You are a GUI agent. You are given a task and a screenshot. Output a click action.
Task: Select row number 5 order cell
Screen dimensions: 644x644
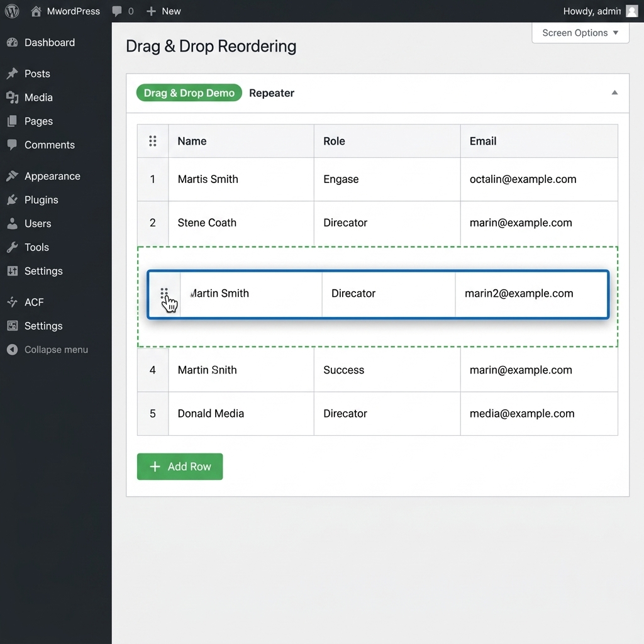[153, 413]
